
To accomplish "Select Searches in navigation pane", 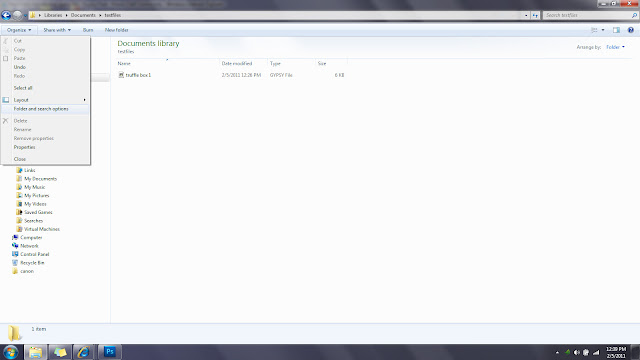I will click(33, 220).
